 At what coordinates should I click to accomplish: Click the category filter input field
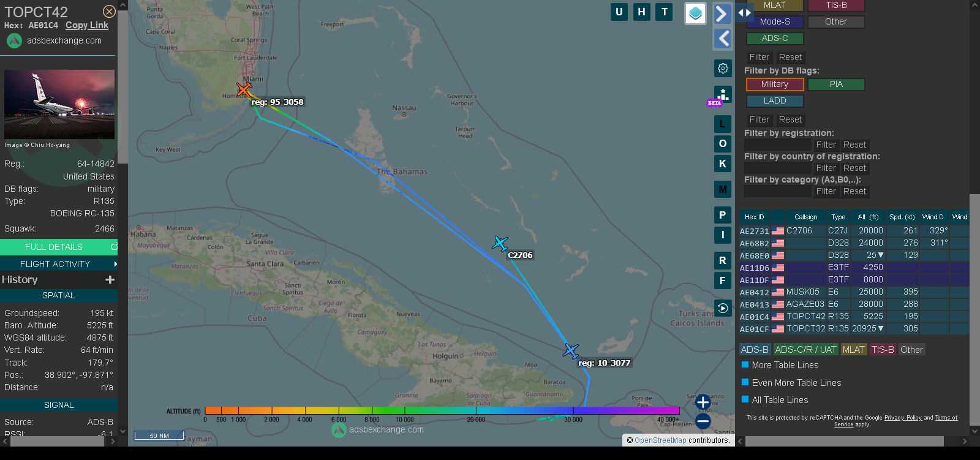pos(777,191)
